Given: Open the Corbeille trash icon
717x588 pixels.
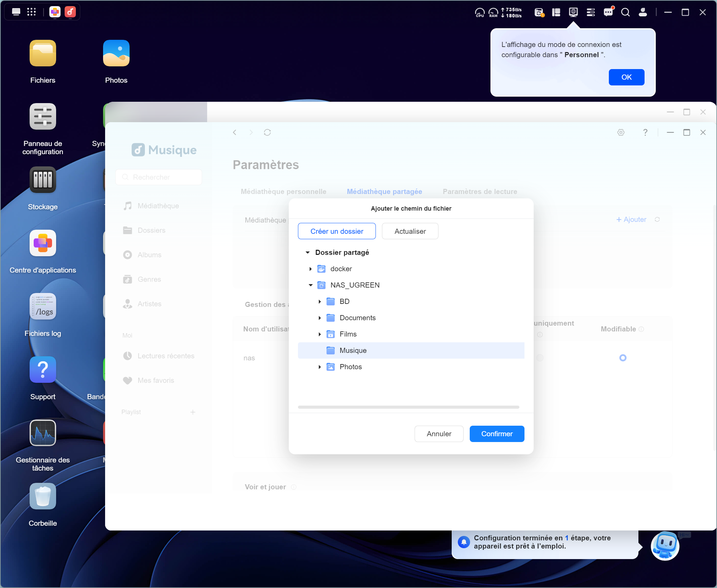Looking at the screenshot, I should 43,496.
